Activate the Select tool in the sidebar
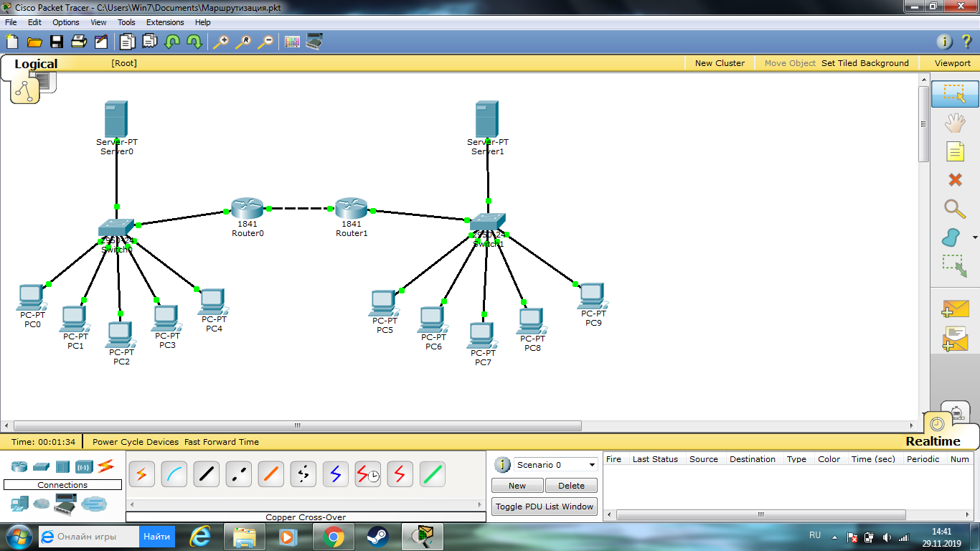 tap(955, 94)
